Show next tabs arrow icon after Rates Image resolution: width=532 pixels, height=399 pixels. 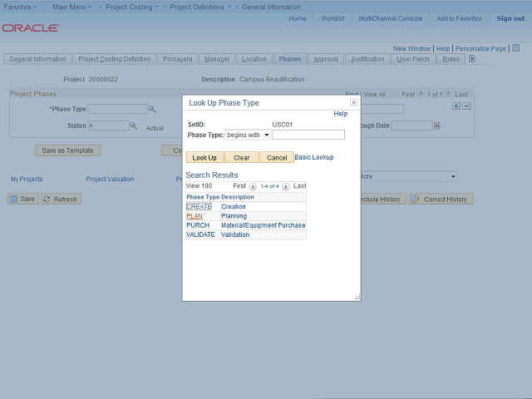point(472,59)
